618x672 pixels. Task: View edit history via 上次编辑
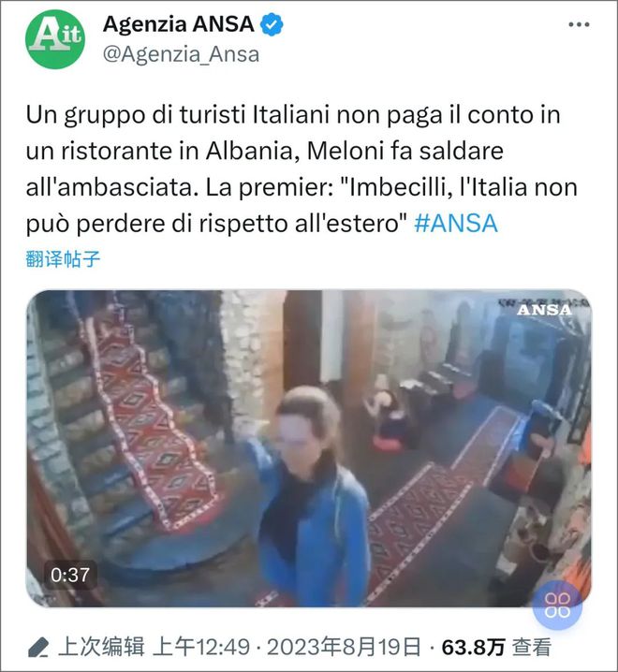point(101,647)
